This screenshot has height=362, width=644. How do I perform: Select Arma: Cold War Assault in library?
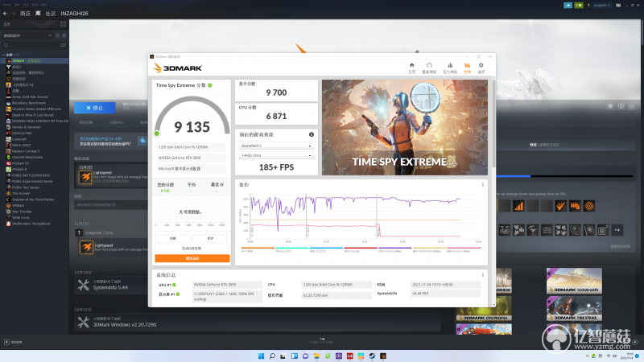pos(35,97)
